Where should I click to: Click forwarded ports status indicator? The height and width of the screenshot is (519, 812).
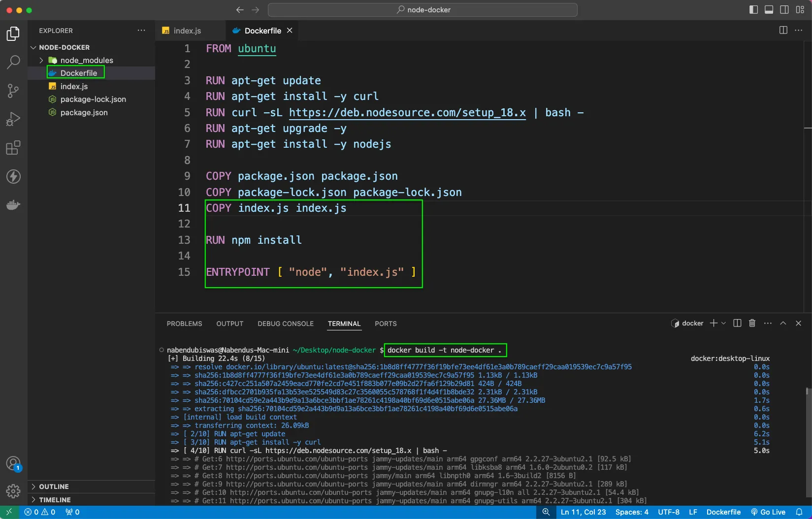pos(72,512)
